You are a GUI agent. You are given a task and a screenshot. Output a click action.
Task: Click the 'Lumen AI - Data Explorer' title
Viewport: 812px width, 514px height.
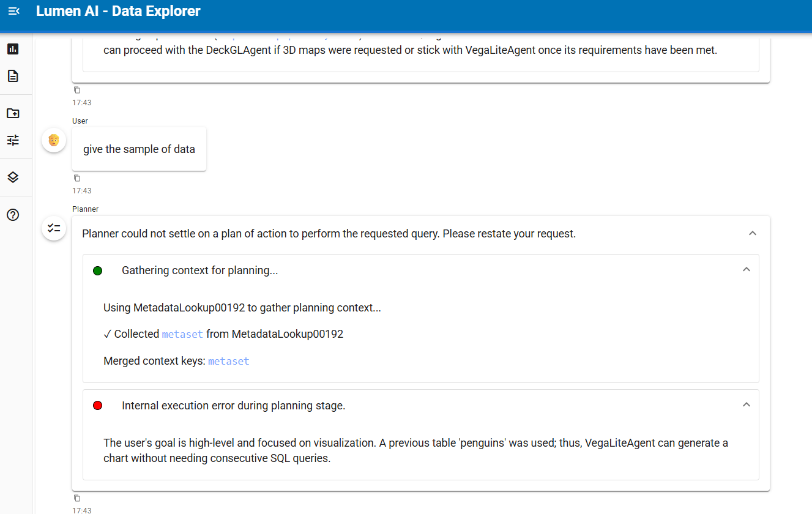118,11
